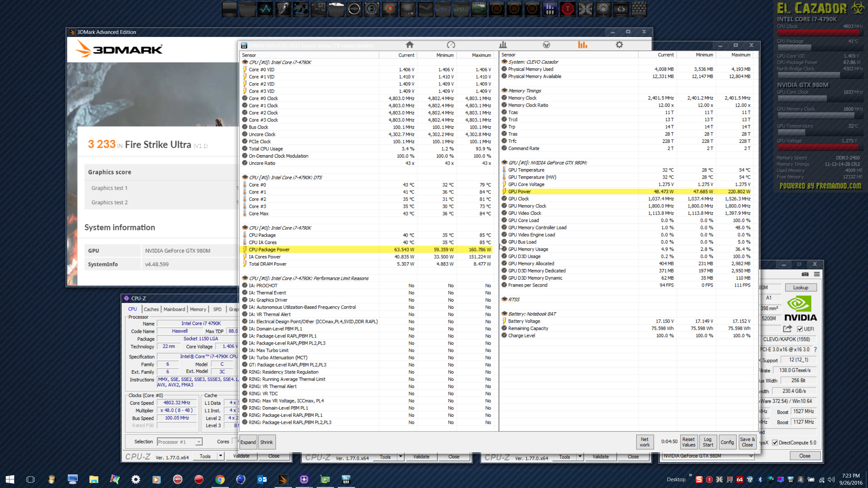
Task: Open audio mixer sliders icon in dock
Action: [x=318, y=9]
